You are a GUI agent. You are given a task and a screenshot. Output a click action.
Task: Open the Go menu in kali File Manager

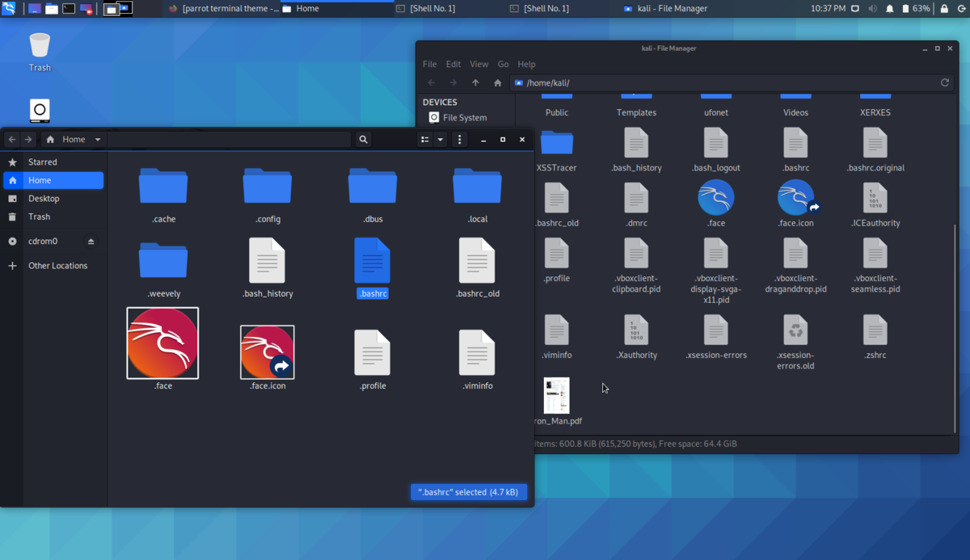click(x=504, y=65)
